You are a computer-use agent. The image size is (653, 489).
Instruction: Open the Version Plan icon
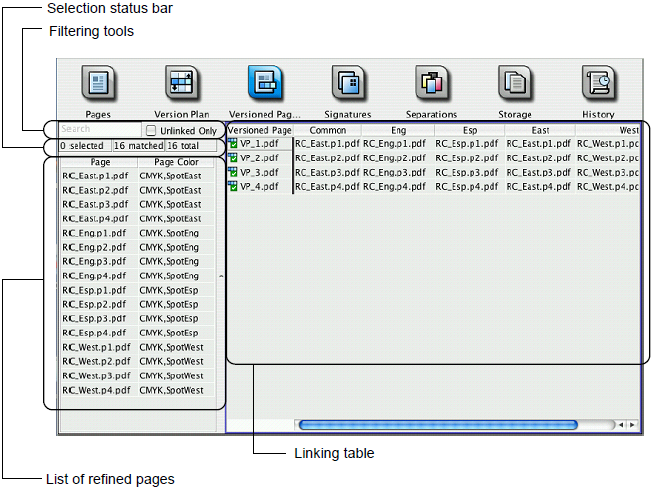(x=182, y=84)
